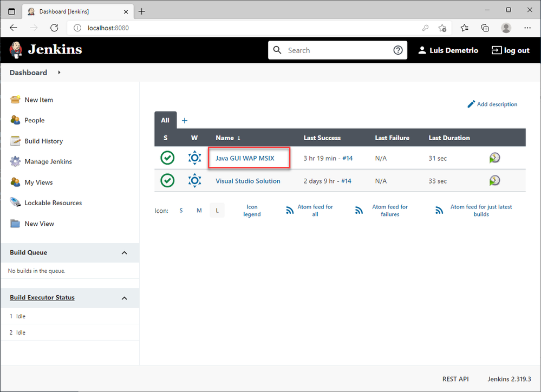This screenshot has width=541, height=392.
Task: Select medium icon size M
Action: [199, 211]
